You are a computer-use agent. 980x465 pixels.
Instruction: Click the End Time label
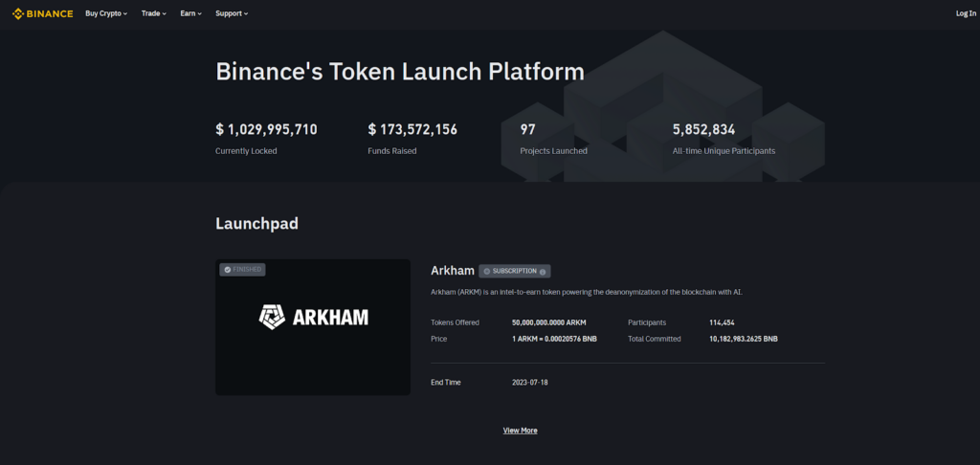pos(446,382)
